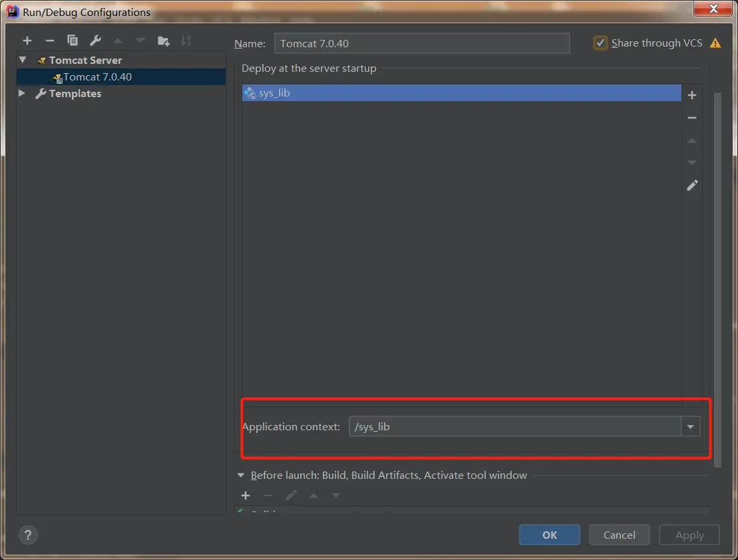Toggle Share through VCS checkbox
This screenshot has width=738, height=560.
(x=600, y=43)
